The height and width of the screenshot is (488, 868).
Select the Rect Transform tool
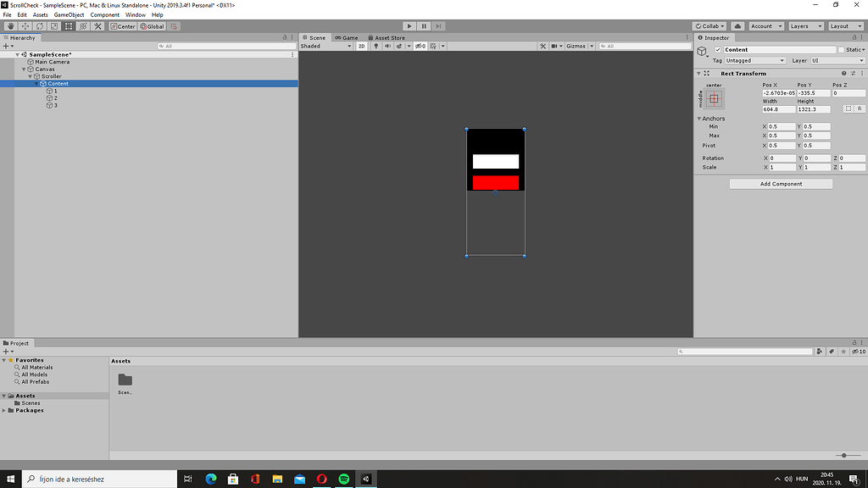(x=69, y=25)
